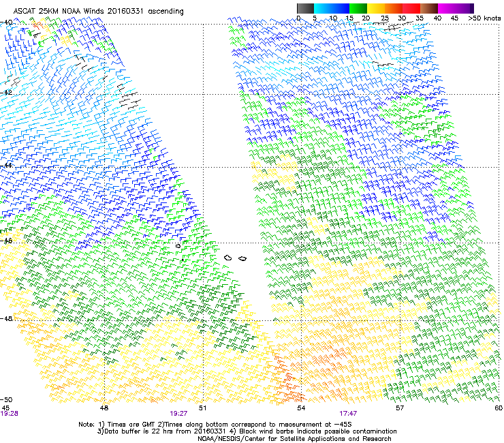Click the magenta-purple 40-50 knots legend swatch
504x443 pixels.
click(456, 8)
